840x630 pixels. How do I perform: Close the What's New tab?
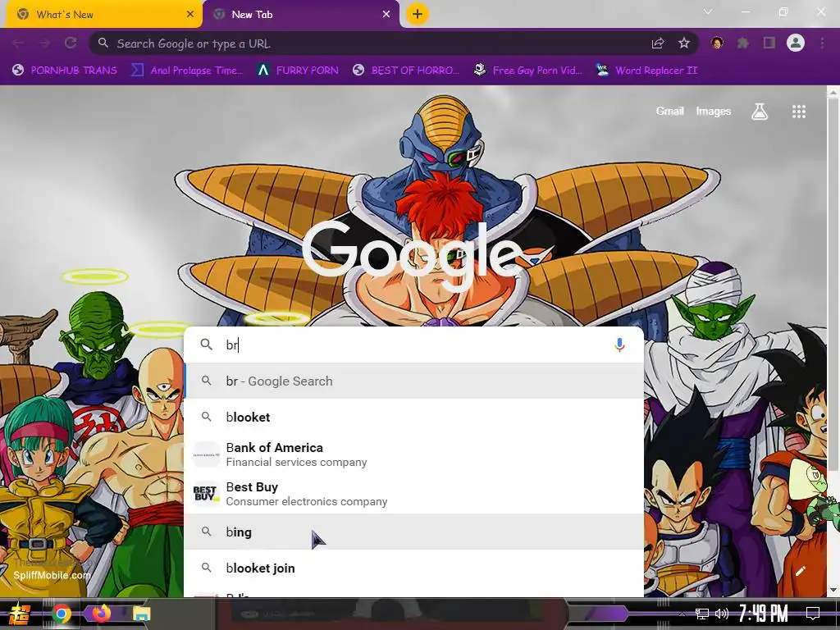[190, 15]
